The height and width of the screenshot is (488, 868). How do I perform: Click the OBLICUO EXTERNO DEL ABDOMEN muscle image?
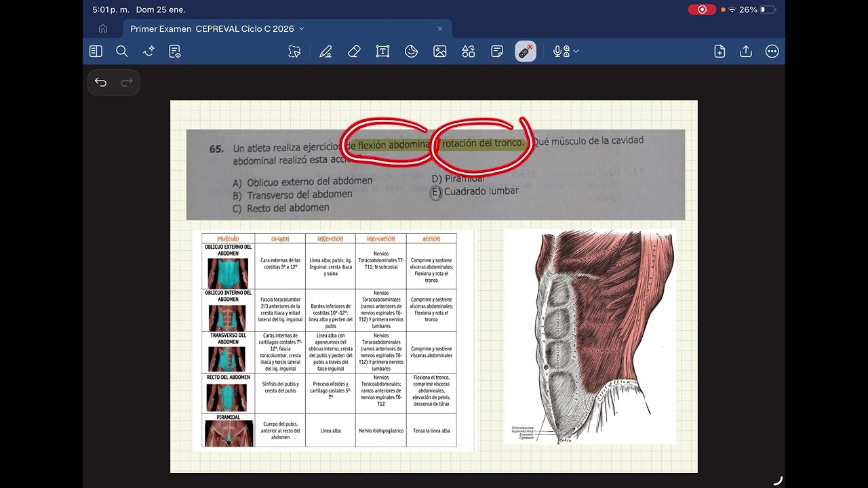[x=228, y=272]
